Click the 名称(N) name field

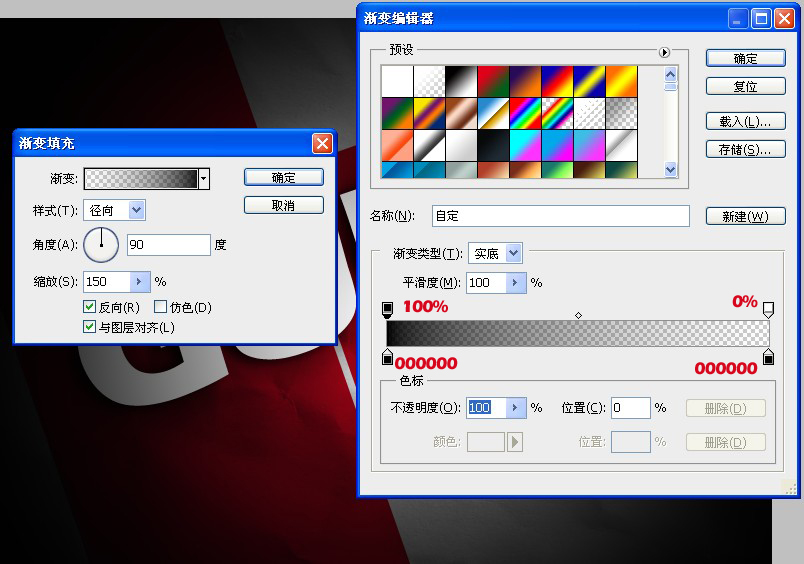click(x=561, y=216)
